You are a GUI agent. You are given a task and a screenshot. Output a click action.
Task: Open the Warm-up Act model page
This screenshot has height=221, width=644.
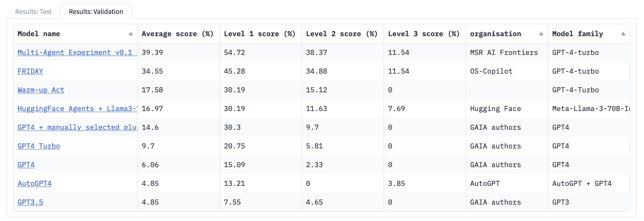[x=41, y=90]
